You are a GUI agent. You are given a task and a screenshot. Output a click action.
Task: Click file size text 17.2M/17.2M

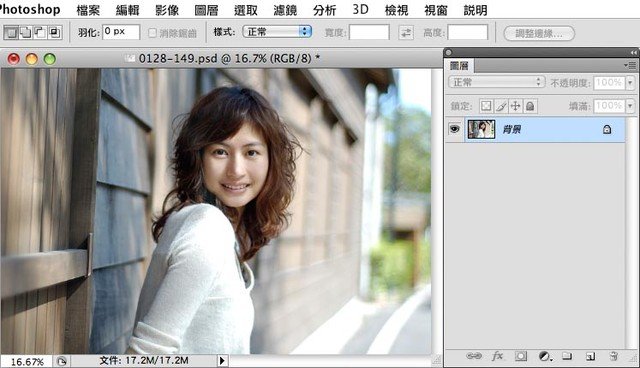(x=144, y=361)
